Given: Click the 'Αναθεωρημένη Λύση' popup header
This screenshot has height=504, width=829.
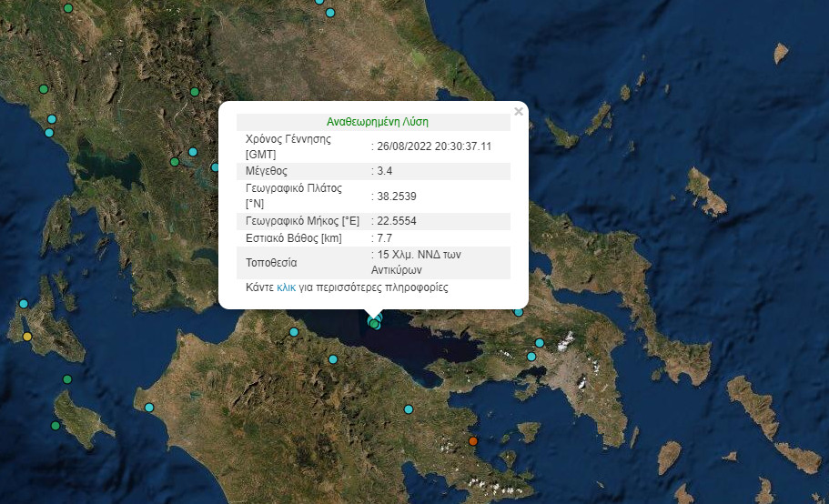Looking at the screenshot, I should (x=377, y=121).
